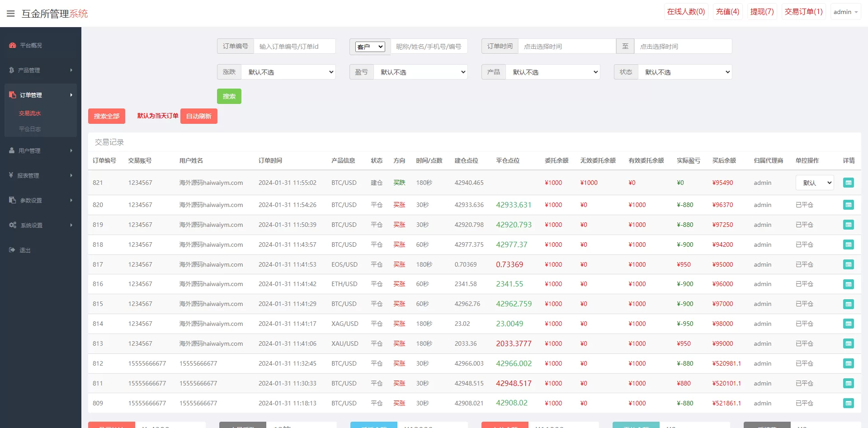
Task: Click the hamburger menu icon
Action: pyautogui.click(x=11, y=14)
